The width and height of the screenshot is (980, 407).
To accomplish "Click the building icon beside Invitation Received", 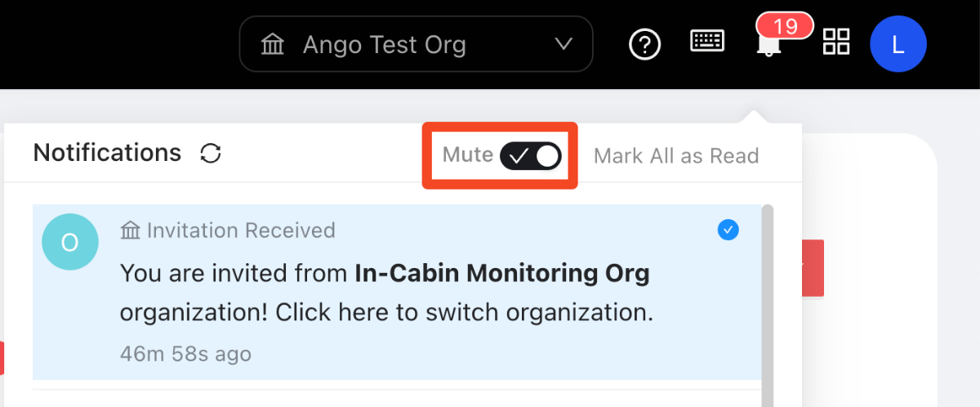I will 130,231.
